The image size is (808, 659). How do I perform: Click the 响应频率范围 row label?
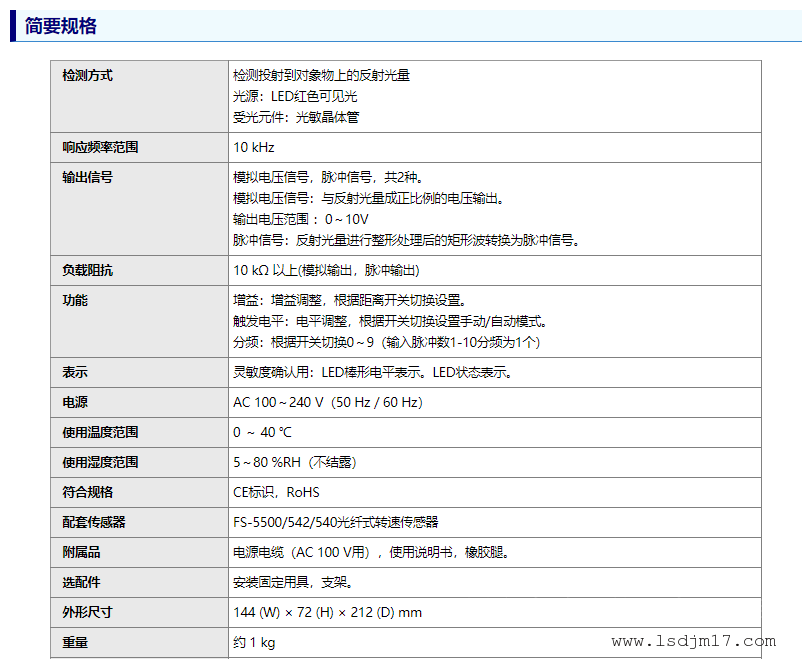pos(100,148)
